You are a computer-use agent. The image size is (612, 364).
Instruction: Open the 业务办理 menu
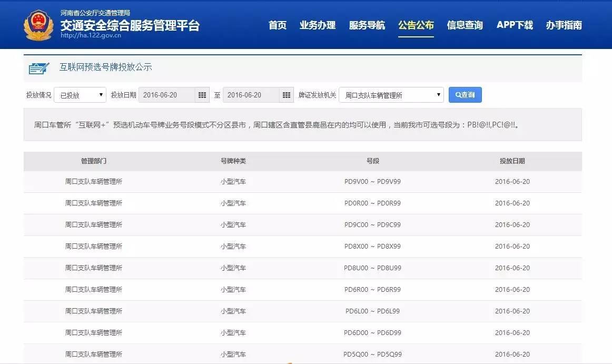[x=318, y=25]
